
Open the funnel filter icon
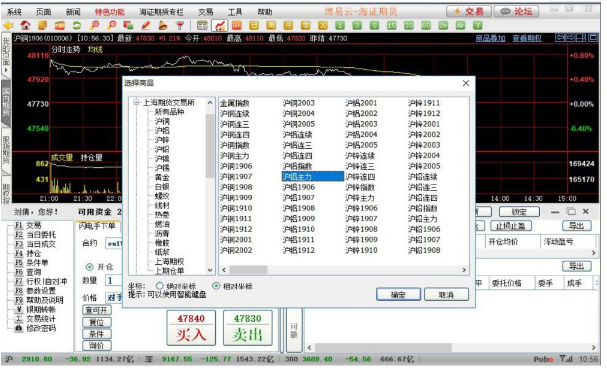tap(180, 26)
